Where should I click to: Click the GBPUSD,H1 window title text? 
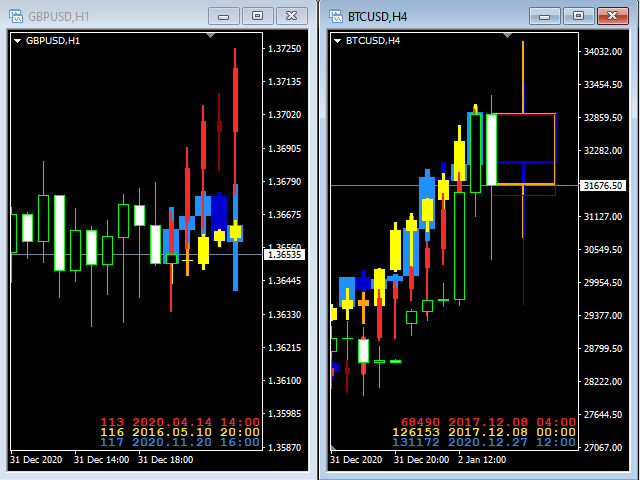[x=59, y=17]
